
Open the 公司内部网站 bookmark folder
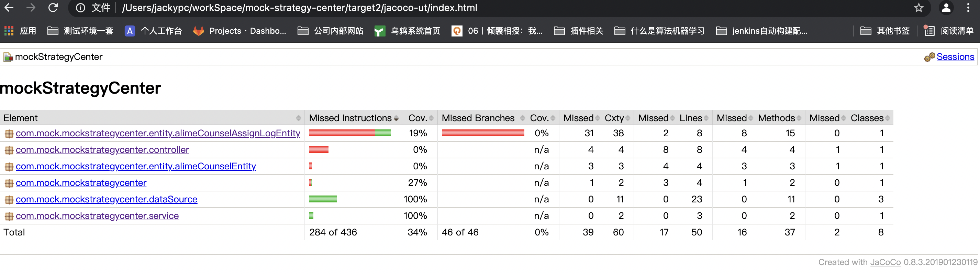point(331,31)
